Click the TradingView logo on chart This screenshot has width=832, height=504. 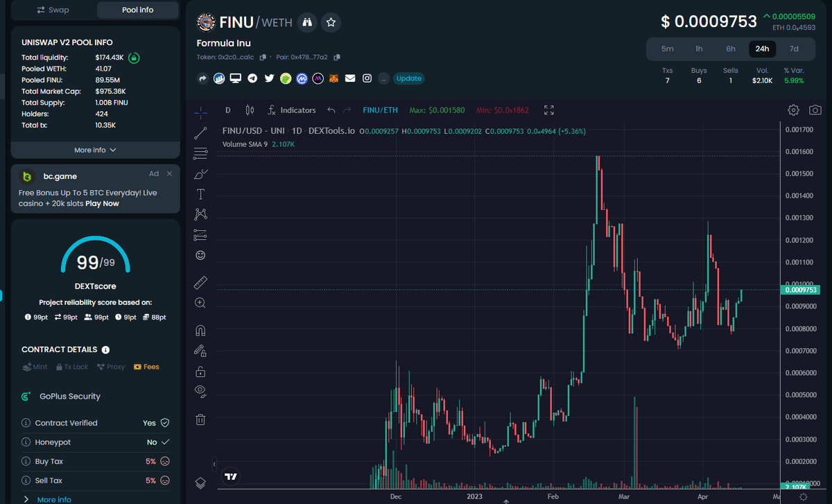232,476
